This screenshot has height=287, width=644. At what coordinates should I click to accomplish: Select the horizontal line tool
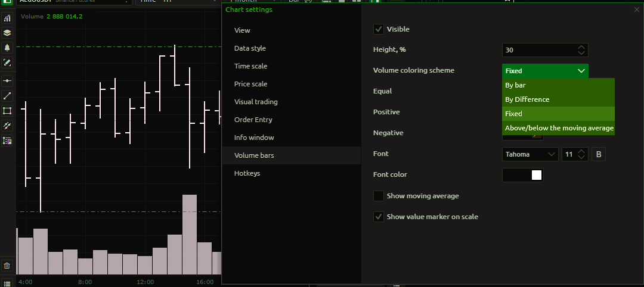click(7, 80)
